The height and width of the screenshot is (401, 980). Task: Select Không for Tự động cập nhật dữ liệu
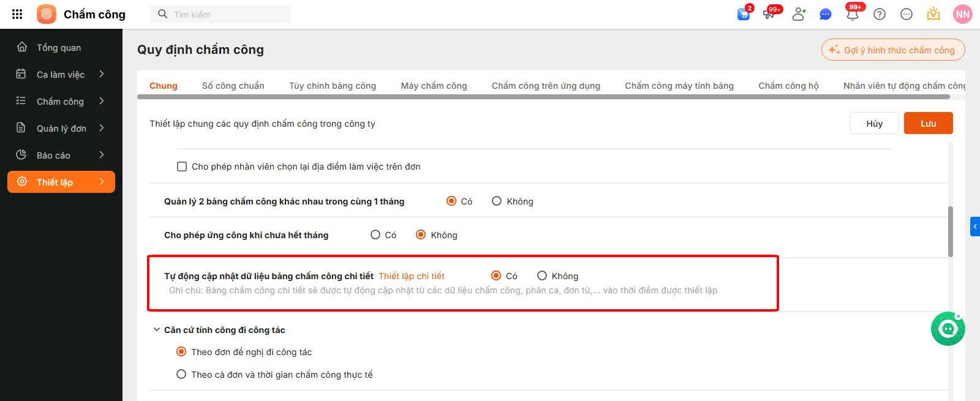point(542,275)
